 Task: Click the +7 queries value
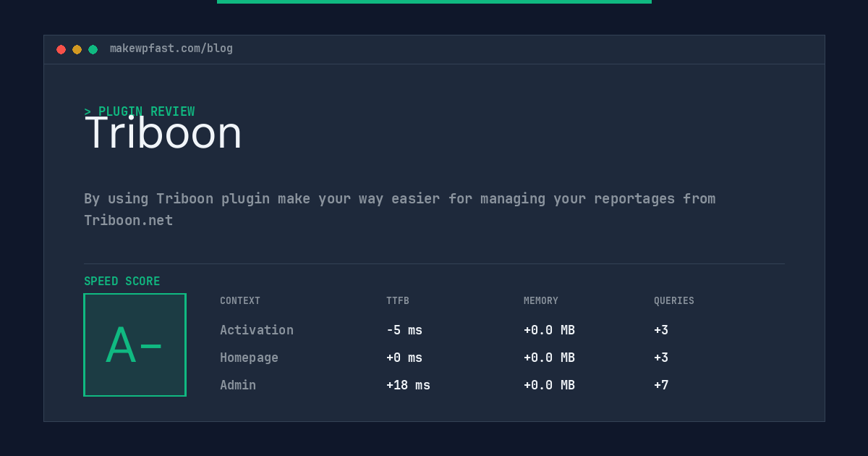pyautogui.click(x=661, y=385)
